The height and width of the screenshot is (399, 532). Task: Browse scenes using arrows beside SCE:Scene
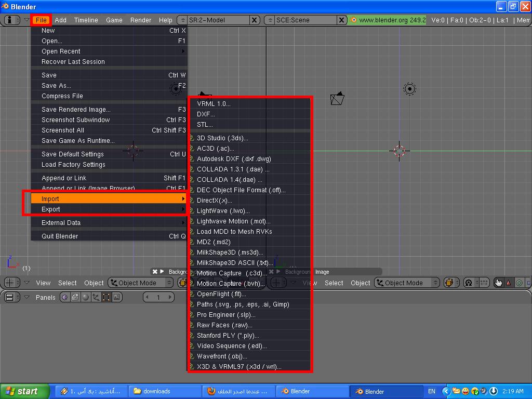tap(270, 20)
